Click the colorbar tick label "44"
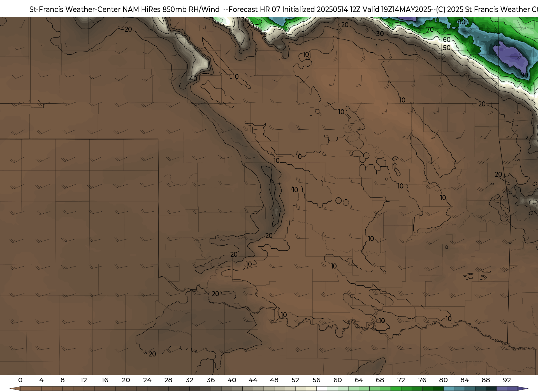The width and height of the screenshot is (538, 392). pyautogui.click(x=253, y=380)
